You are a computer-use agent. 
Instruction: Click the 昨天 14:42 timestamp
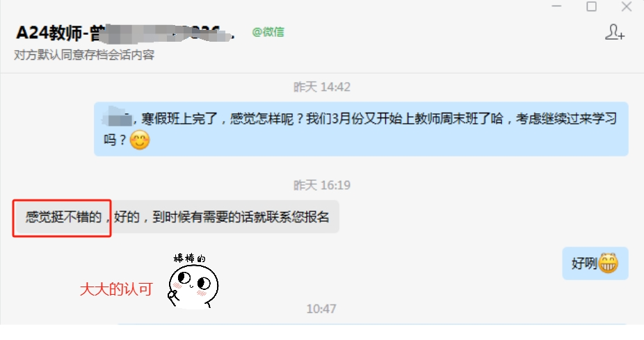pos(321,87)
